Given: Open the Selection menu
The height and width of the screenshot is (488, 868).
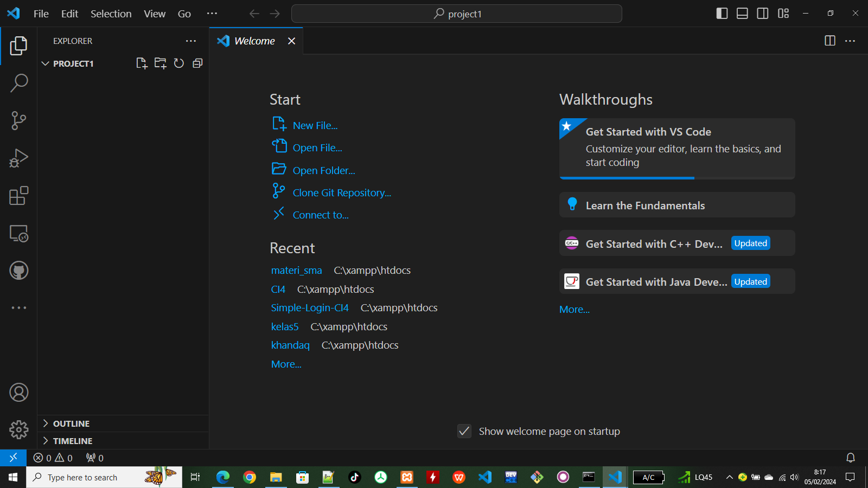Looking at the screenshot, I should coord(111,14).
